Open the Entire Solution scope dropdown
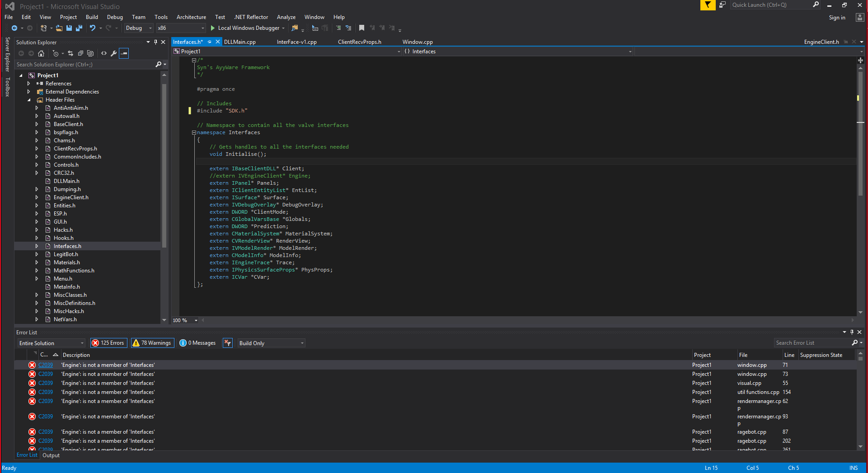This screenshot has width=868, height=473. click(51, 343)
